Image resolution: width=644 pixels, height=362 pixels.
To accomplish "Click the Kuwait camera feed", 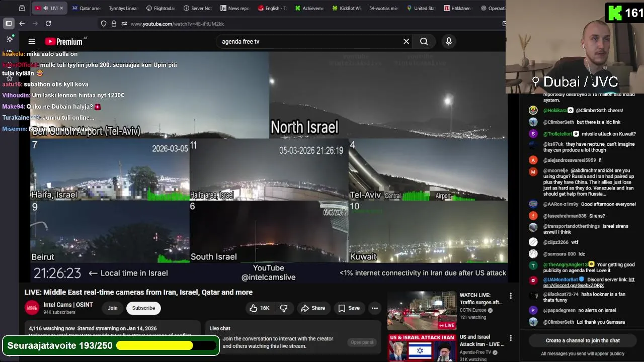I will pyautogui.click(x=428, y=232).
